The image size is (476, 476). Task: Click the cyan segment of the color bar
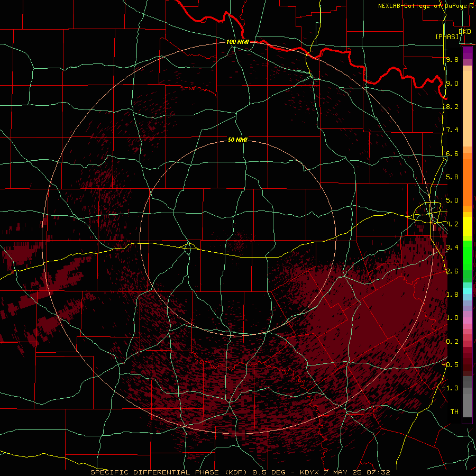(x=467, y=290)
